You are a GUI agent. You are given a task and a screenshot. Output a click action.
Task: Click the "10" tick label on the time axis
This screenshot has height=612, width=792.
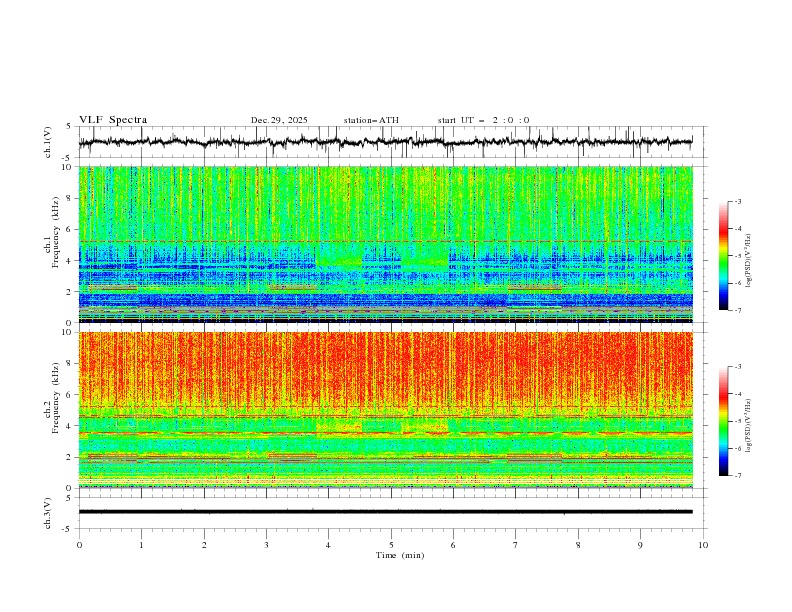click(703, 545)
